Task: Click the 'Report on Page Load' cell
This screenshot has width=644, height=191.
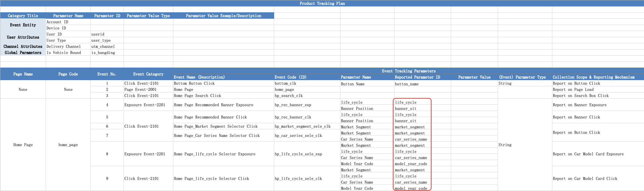Action: pyautogui.click(x=598, y=89)
